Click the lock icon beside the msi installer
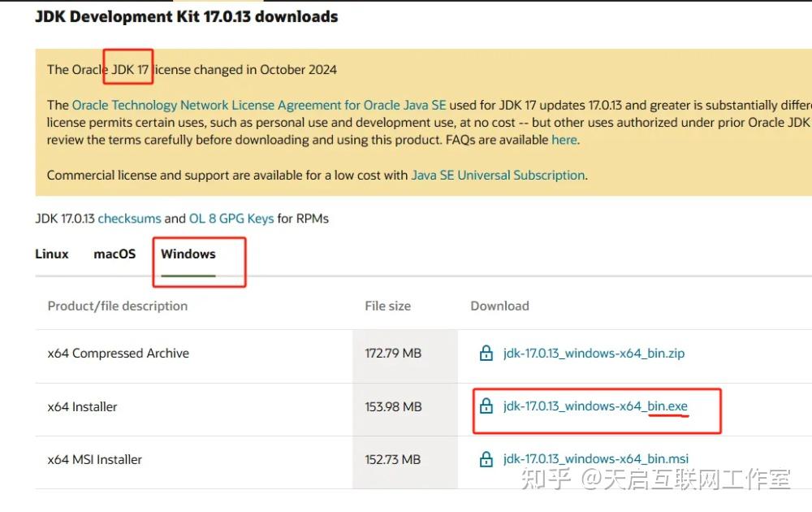The width and height of the screenshot is (812, 512). pos(486,459)
